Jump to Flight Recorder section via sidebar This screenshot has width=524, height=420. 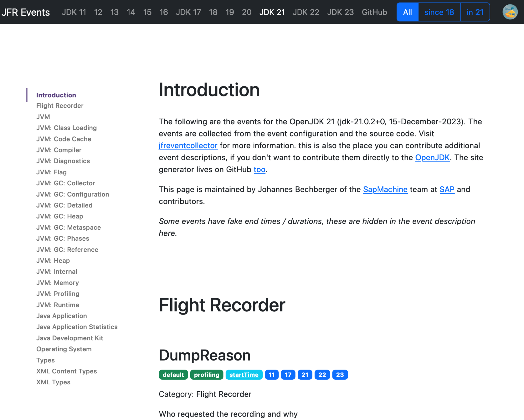[x=60, y=106]
